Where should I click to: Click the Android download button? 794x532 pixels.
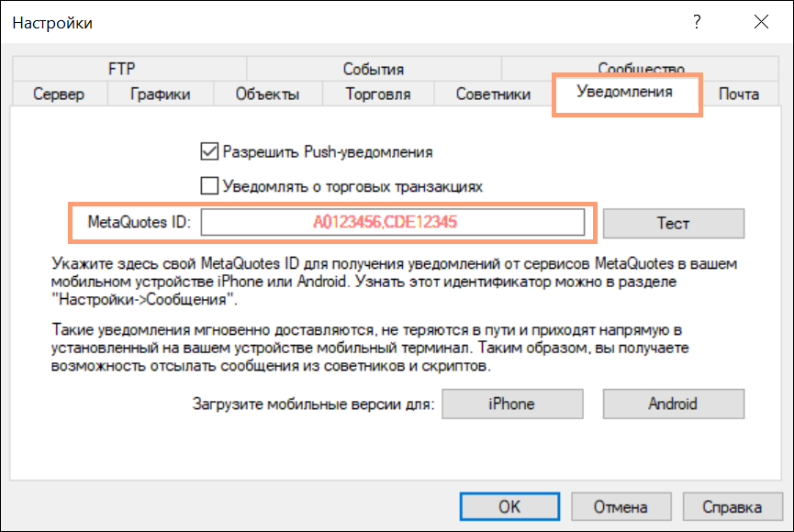point(673,404)
